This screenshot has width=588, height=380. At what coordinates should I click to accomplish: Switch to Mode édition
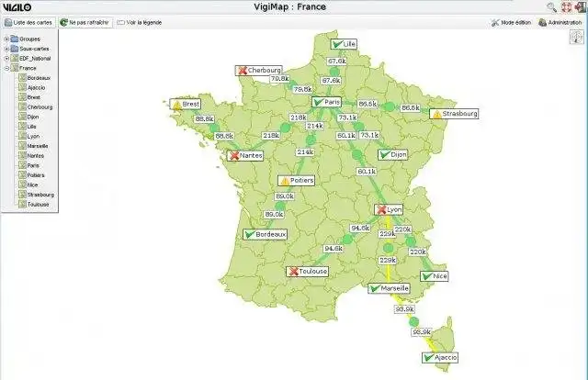click(511, 22)
